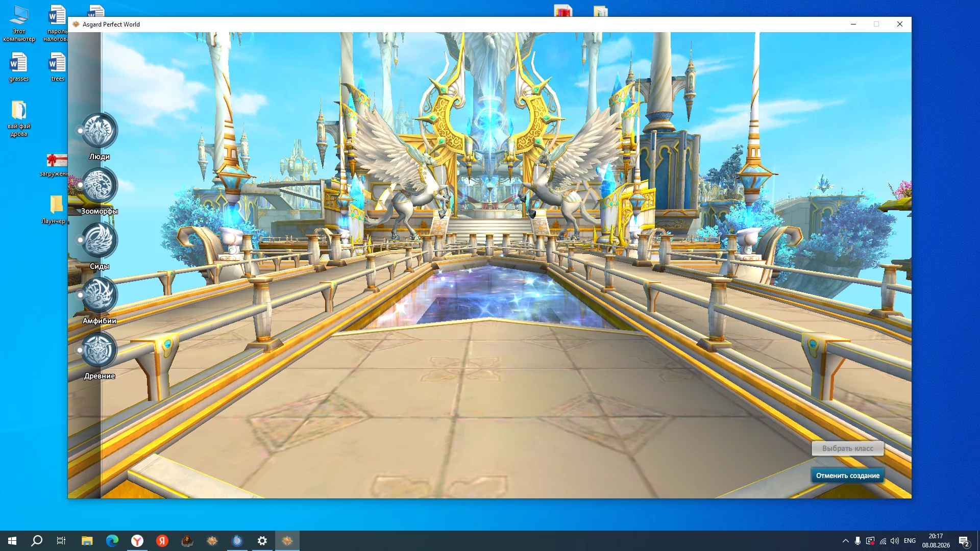The width and height of the screenshot is (980, 551).
Task: Close the Asgard Perfect World window
Action: click(x=900, y=24)
